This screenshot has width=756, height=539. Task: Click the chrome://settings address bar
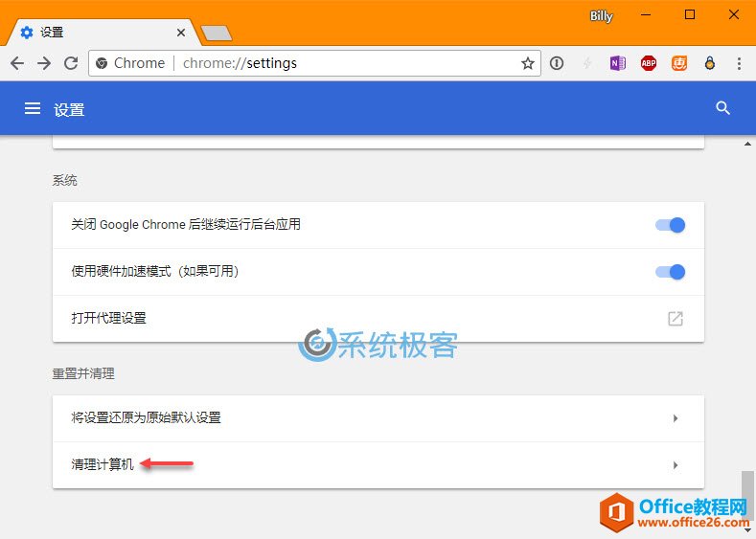[314, 63]
